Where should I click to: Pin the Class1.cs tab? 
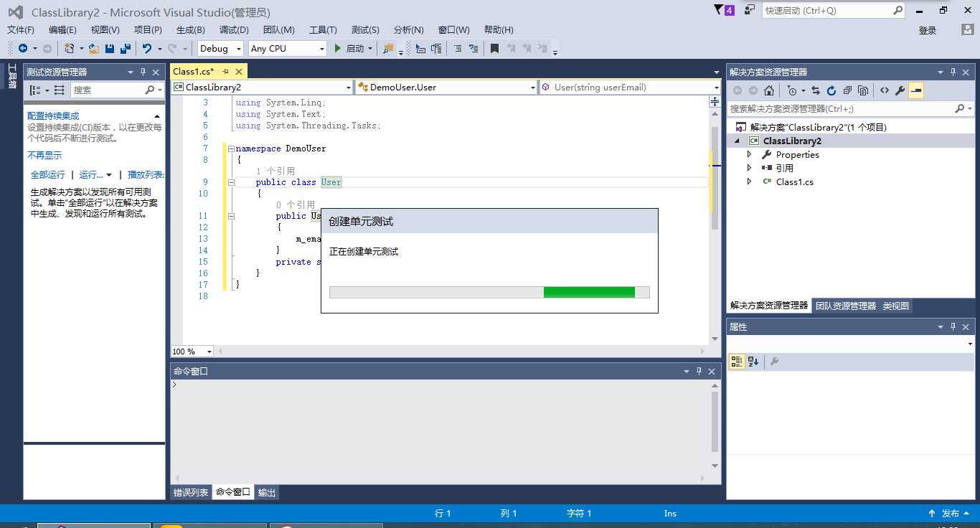[x=225, y=71]
